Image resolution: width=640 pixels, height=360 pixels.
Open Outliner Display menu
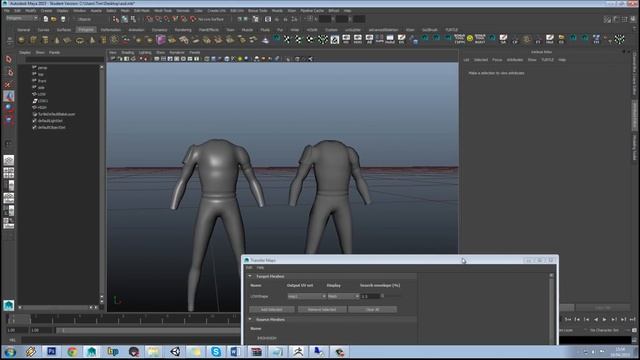[25, 53]
